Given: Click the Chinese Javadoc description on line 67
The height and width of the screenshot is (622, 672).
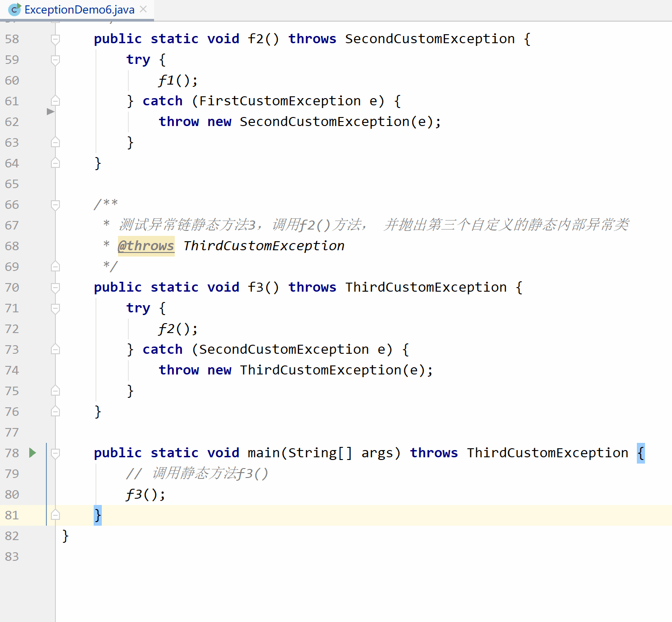Looking at the screenshot, I should coord(374,225).
